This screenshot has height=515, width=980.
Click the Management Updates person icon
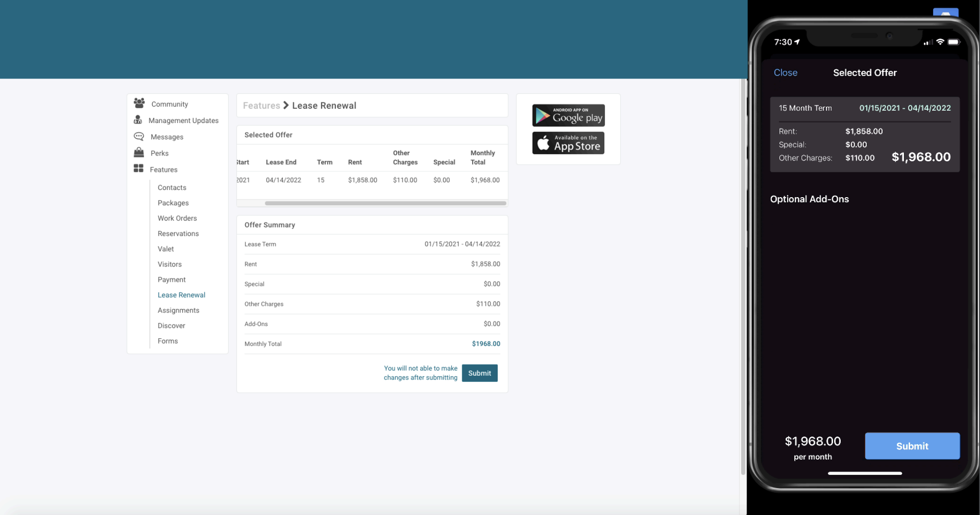[x=138, y=120]
